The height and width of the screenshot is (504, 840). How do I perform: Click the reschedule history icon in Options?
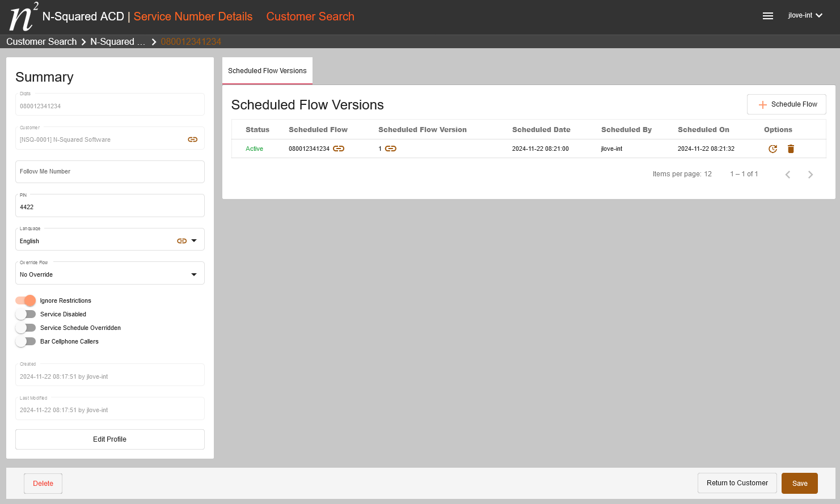[x=773, y=149]
